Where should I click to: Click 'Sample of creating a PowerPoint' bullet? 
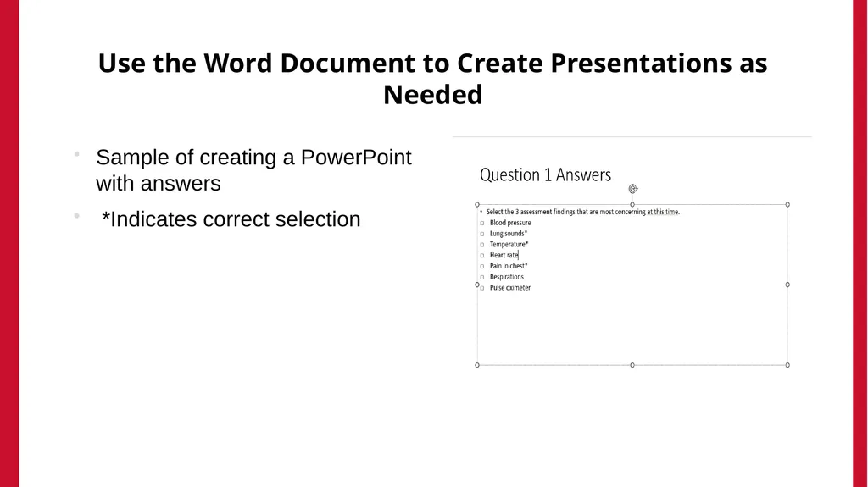pyautogui.click(x=253, y=170)
